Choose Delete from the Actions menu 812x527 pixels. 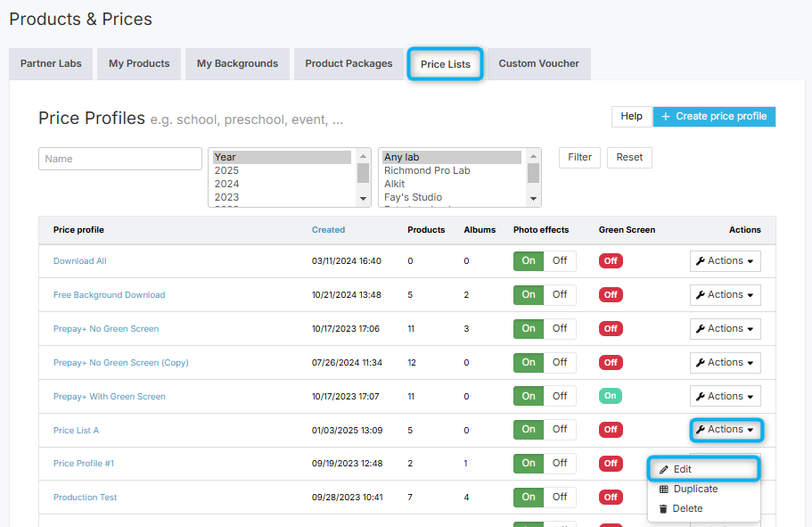pos(704,508)
